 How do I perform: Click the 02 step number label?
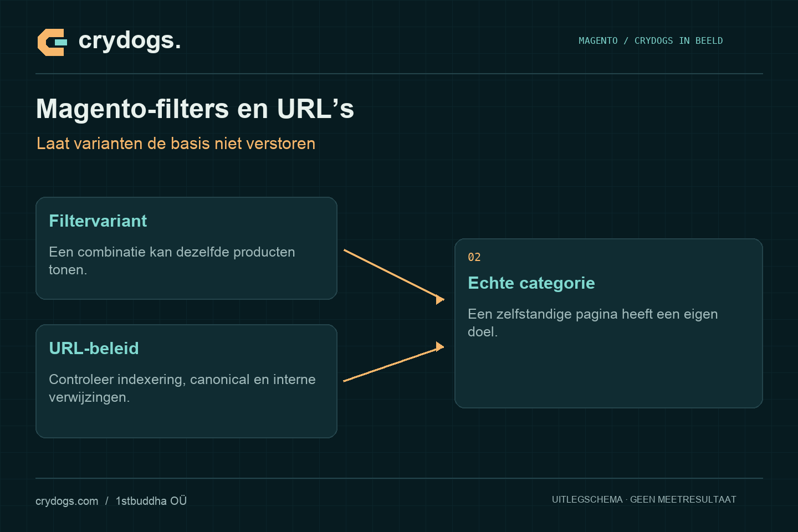474,257
